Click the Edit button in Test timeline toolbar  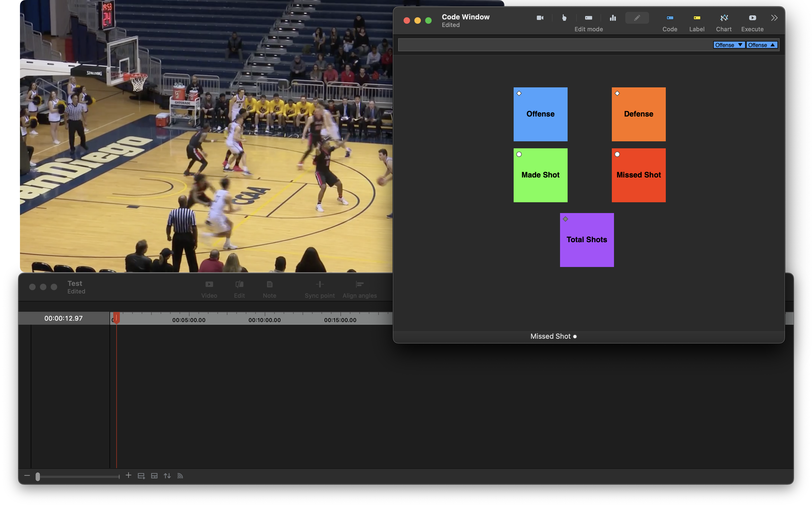click(x=239, y=290)
